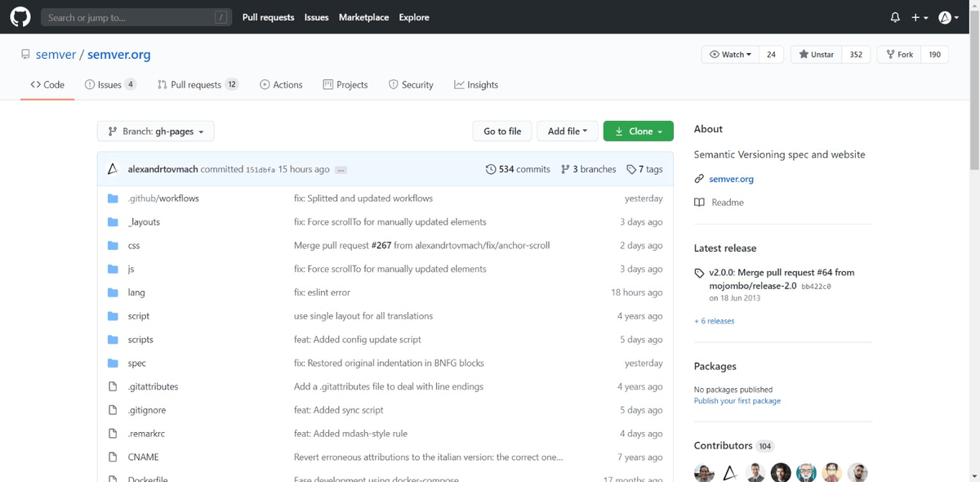980x482 pixels.
Task: Expand commit message ellipsis button
Action: pos(341,170)
